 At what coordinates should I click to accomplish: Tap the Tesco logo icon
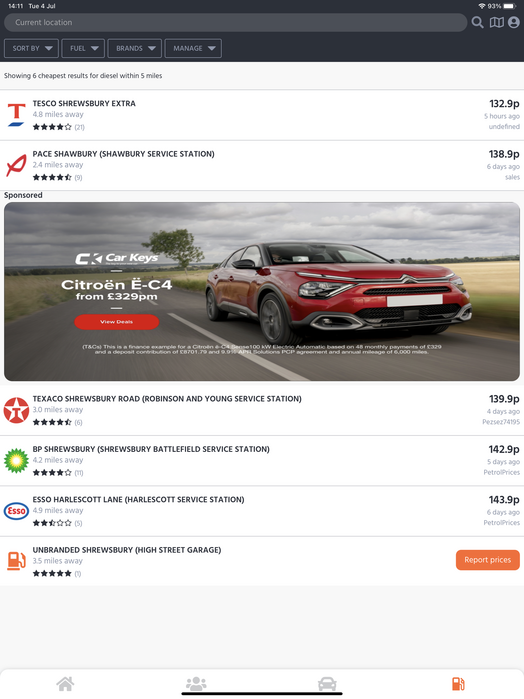point(17,115)
